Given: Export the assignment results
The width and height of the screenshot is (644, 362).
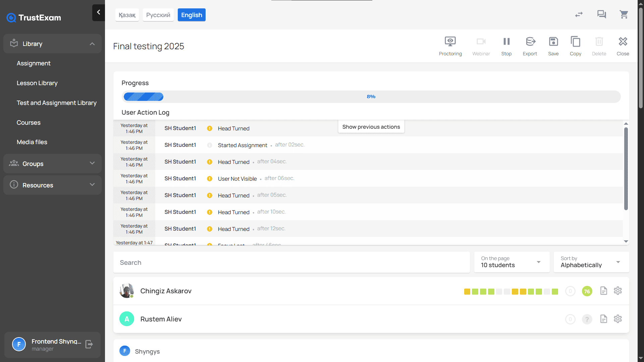Looking at the screenshot, I should 530,46.
